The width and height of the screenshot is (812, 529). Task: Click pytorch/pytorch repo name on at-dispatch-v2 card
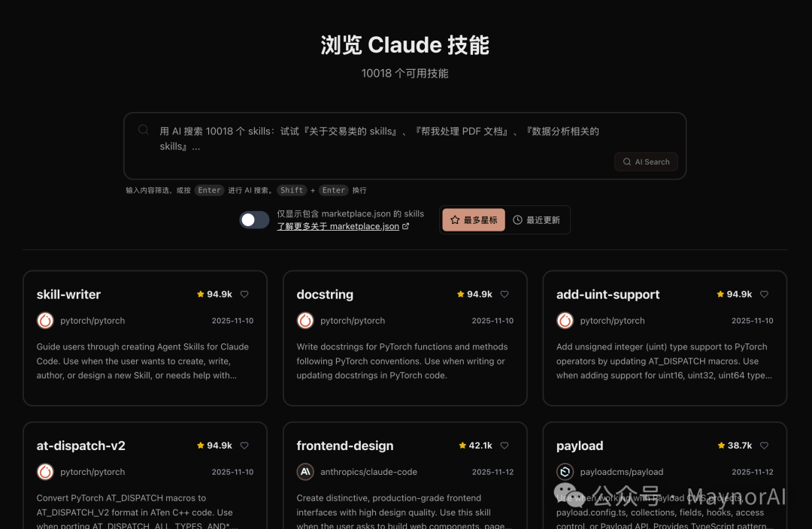pos(92,472)
